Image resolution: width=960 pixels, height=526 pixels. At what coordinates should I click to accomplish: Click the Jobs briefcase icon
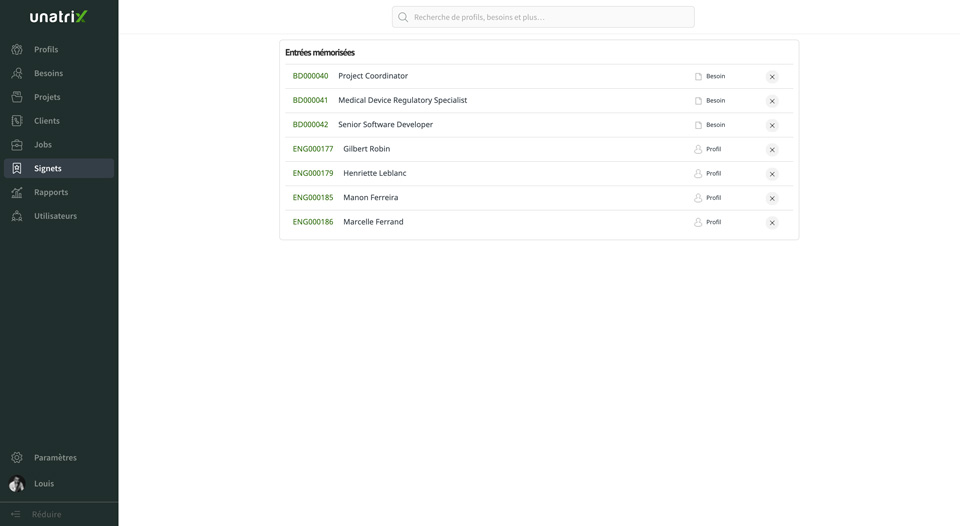[17, 145]
